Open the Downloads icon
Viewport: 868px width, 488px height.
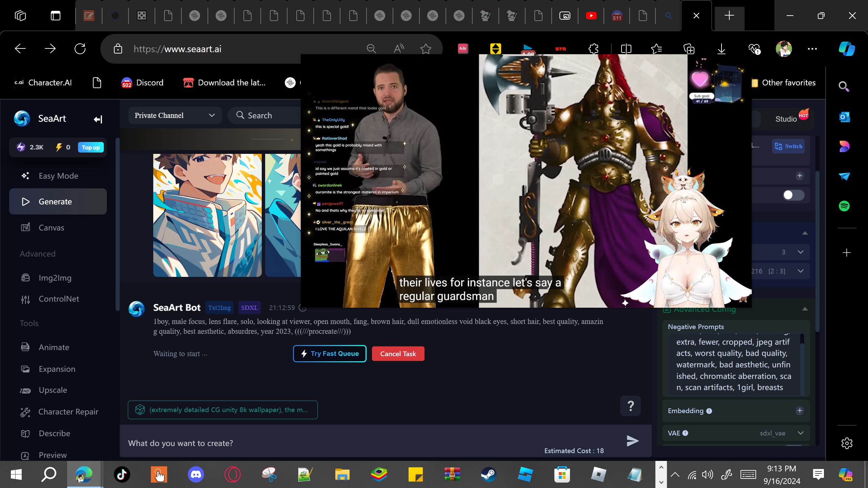pos(722,49)
